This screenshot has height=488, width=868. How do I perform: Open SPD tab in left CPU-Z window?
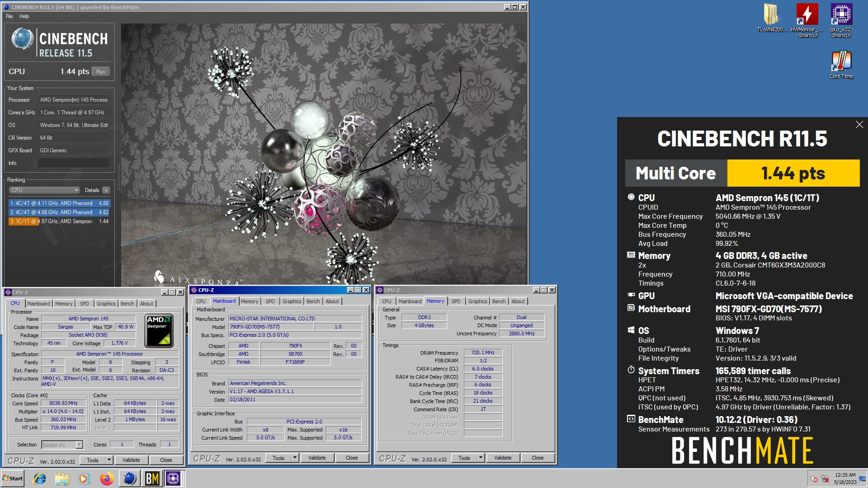coord(85,304)
